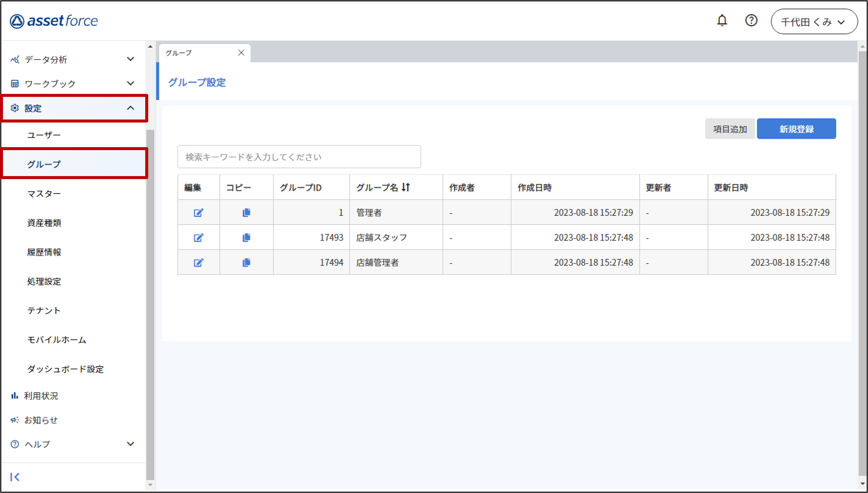Click the search keyword input field
Screen dimensions: 868x493
click(299, 157)
